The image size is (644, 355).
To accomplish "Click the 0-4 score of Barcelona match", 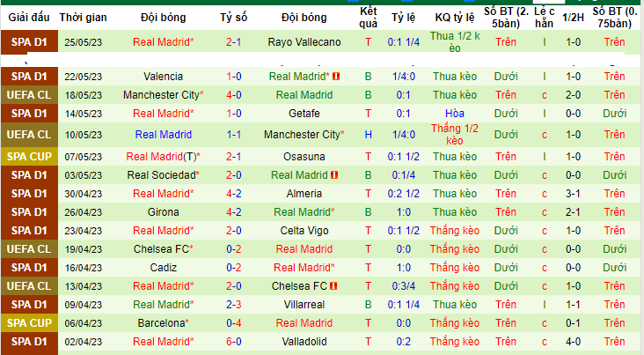I will [x=234, y=323].
